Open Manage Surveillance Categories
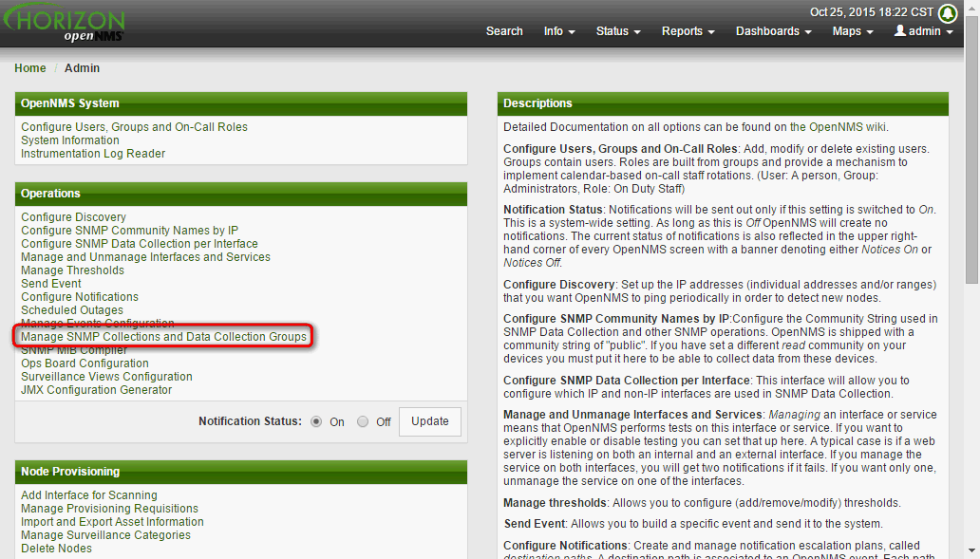Viewport: 980px width, 559px height. [105, 535]
